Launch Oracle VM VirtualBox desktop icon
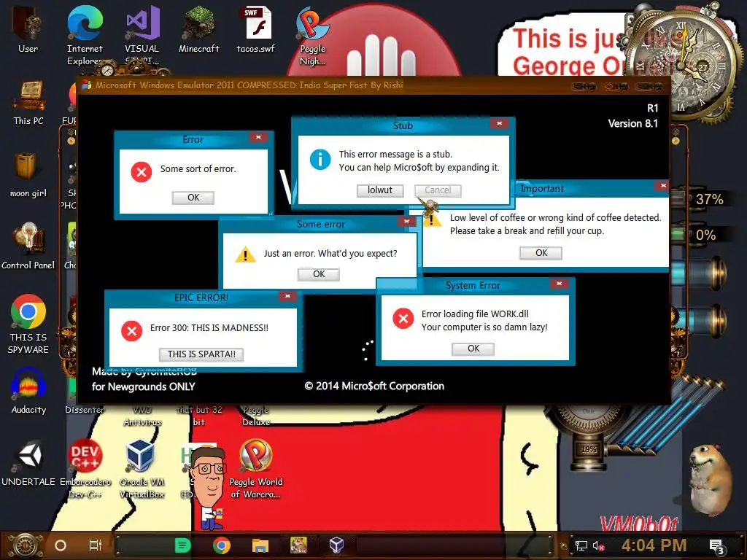The image size is (747, 560). pos(142,469)
